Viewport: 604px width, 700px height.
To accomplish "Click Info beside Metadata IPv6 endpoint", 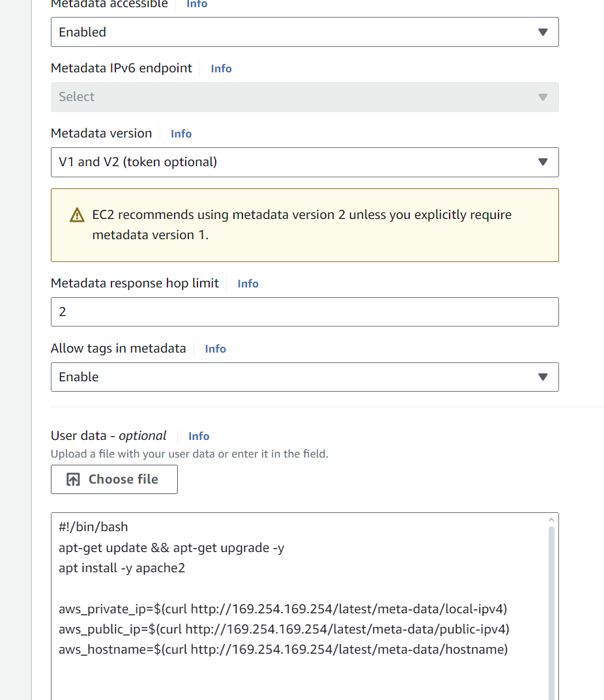I will [x=221, y=68].
